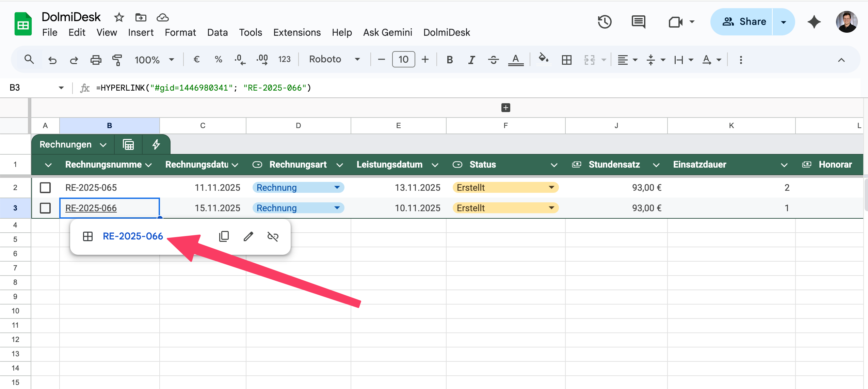Click the table lightning bolt actions icon
Viewport: 868px width, 389px height.
click(156, 144)
